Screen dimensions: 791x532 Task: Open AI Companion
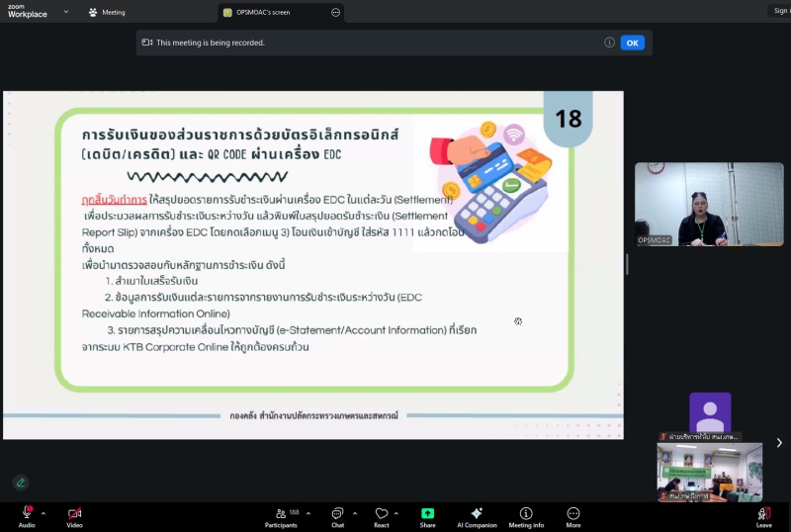[477, 513]
